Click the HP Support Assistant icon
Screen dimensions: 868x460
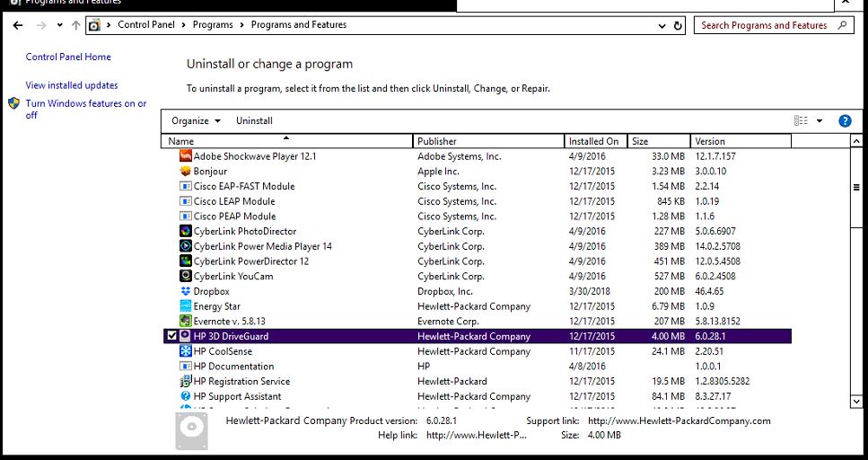click(x=186, y=396)
